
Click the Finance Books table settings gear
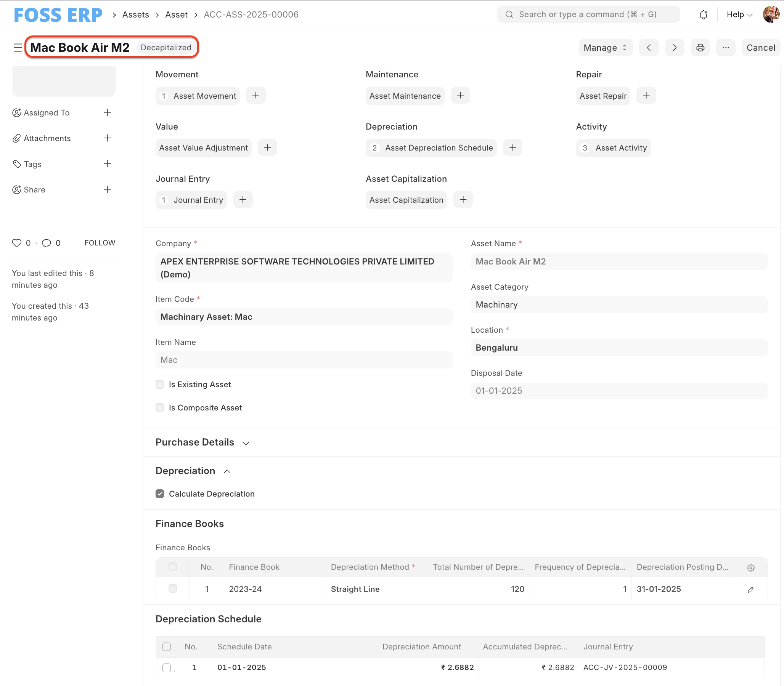point(750,568)
